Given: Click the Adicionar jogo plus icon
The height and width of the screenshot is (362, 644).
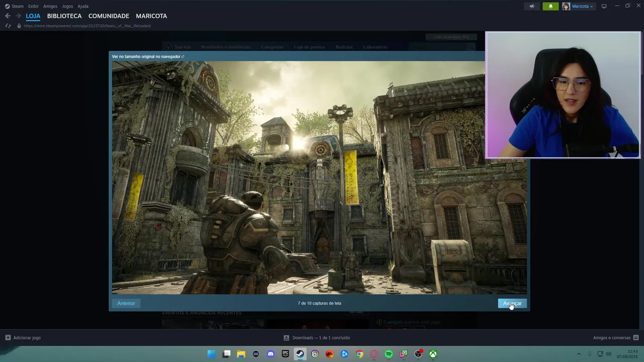Looking at the screenshot, I should tap(8, 338).
